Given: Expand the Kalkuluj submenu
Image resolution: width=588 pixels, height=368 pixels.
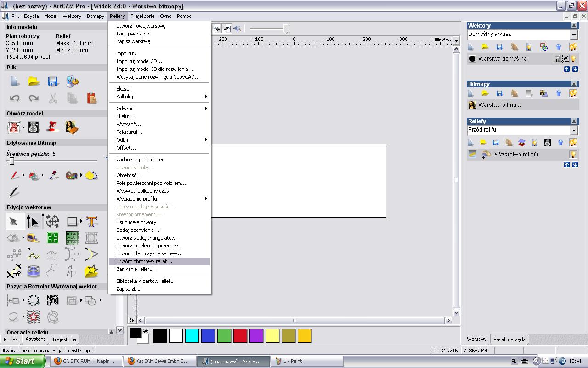Looking at the screenshot, I should [x=159, y=97].
